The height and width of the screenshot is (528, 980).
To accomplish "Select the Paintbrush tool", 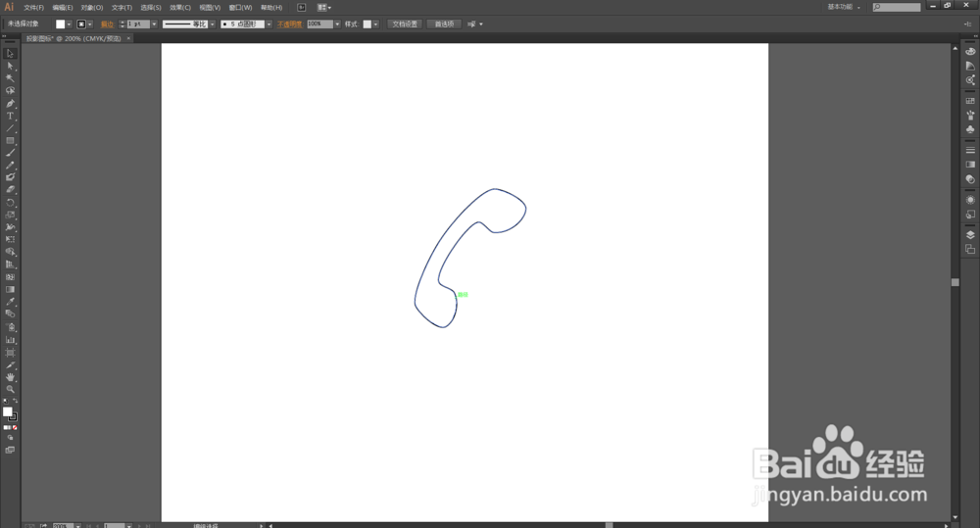I will tap(10, 153).
